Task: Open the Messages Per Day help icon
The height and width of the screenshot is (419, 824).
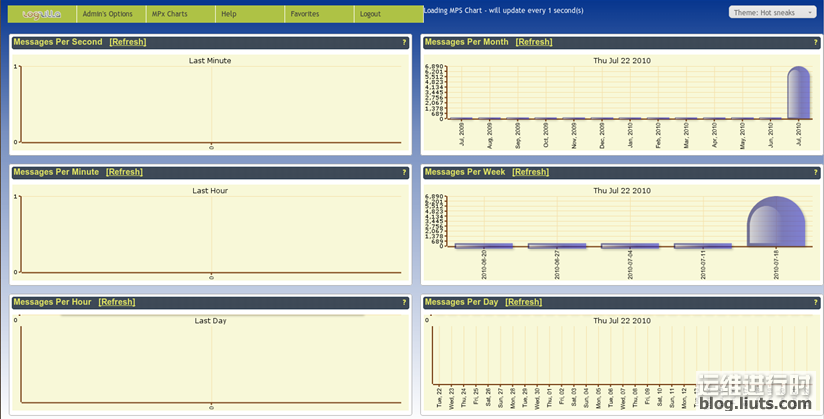Action: click(x=816, y=302)
